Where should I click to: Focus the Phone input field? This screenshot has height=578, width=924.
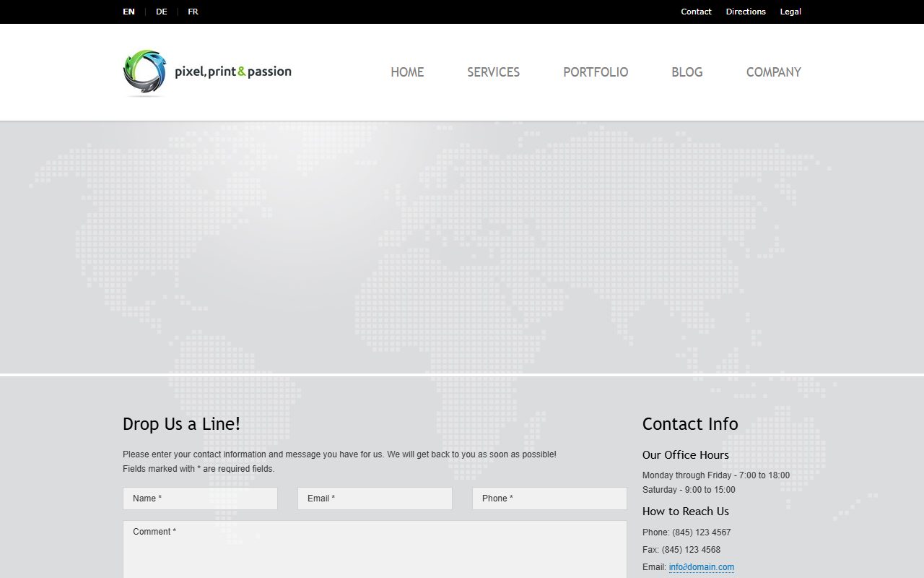549,499
